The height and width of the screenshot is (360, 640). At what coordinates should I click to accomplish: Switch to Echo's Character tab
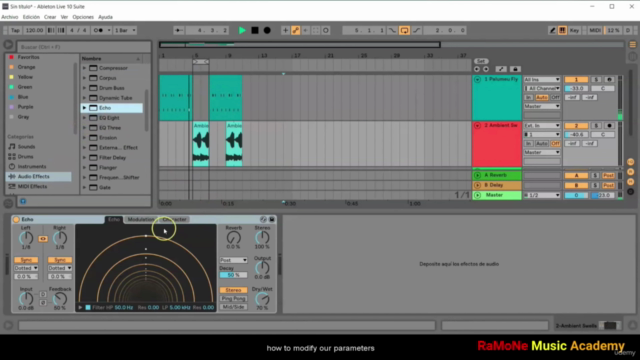coord(174,220)
